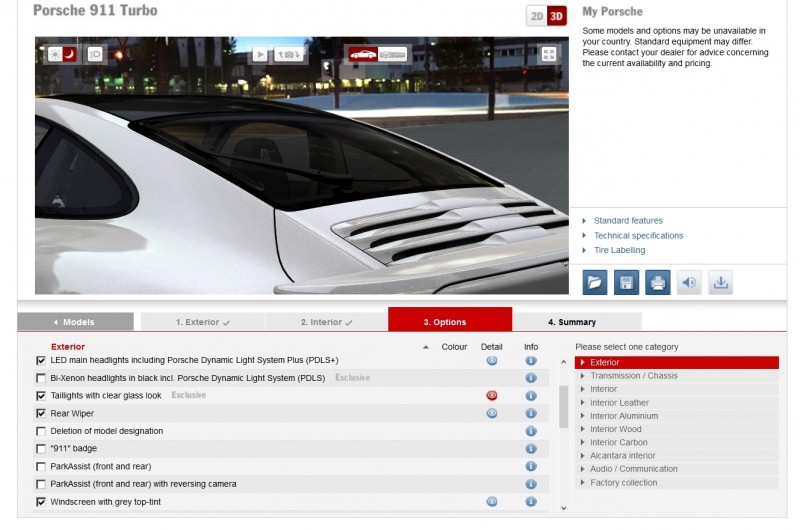This screenshot has height=530, width=800.
Task: Select the Exterior category
Action: tap(677, 362)
